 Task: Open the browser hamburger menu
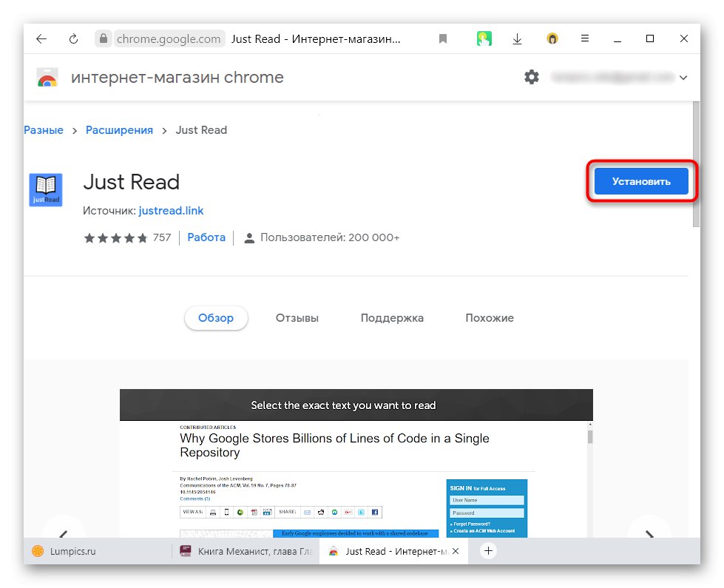(584, 38)
